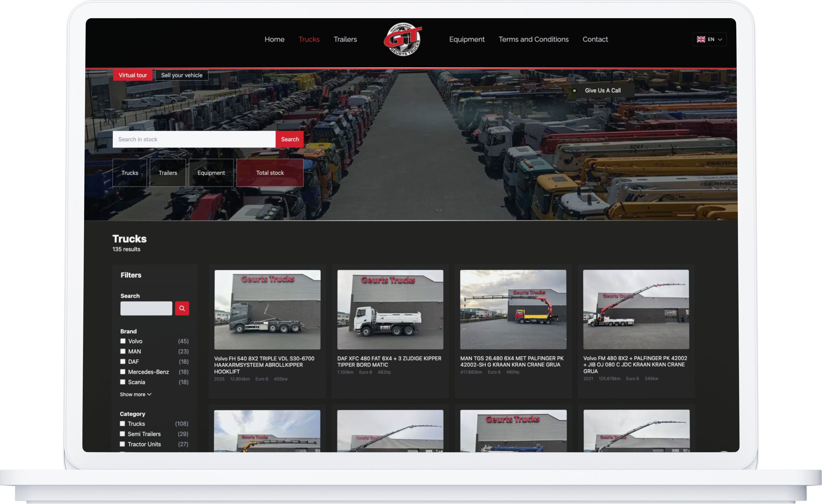Open Terms and Conditions page
822x504 pixels.
[x=533, y=39]
